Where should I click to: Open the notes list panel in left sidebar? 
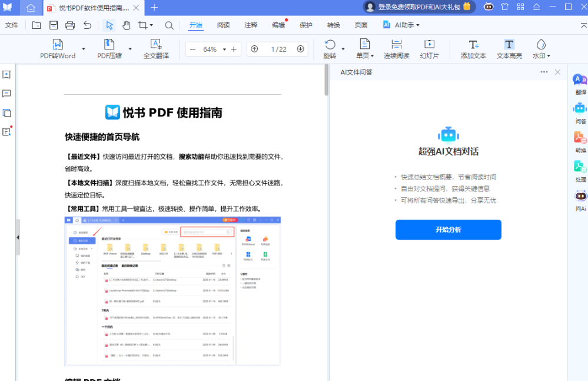6,131
